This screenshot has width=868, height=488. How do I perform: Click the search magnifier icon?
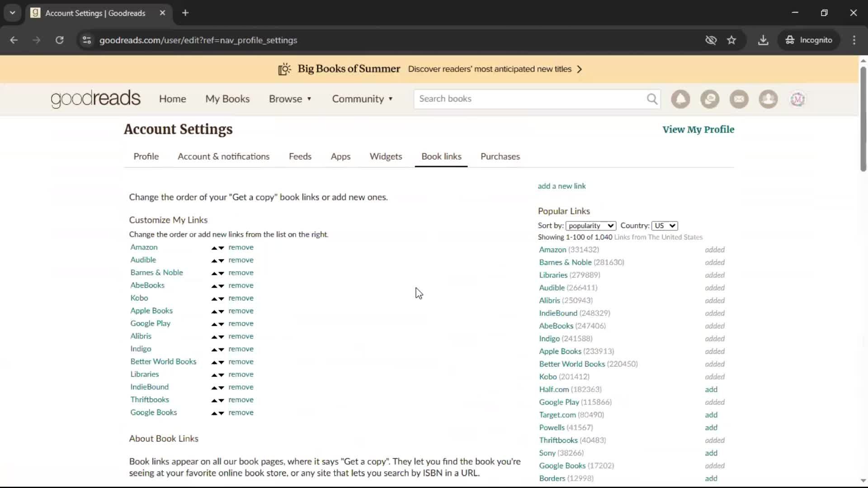[652, 99]
